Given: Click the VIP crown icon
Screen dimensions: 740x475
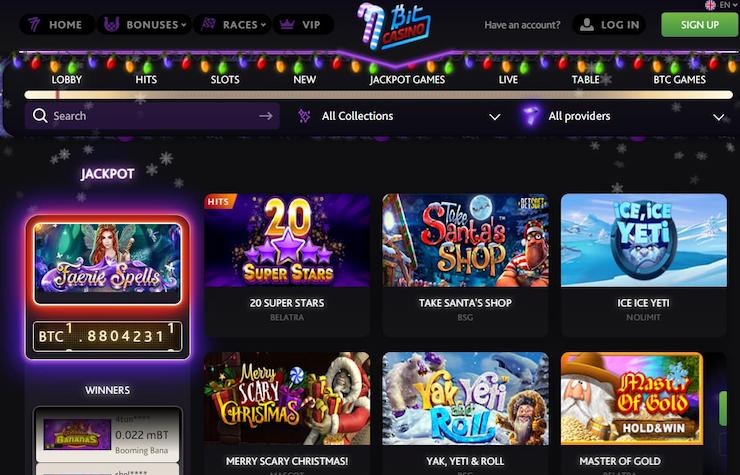Looking at the screenshot, I should 287,25.
